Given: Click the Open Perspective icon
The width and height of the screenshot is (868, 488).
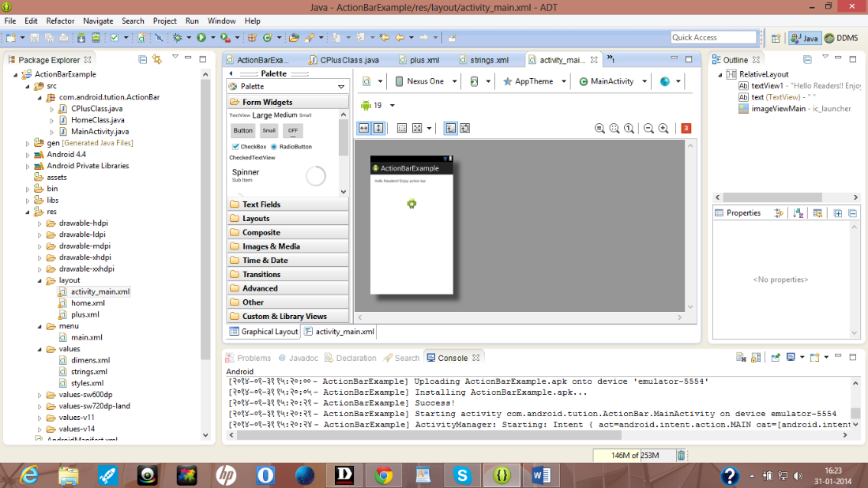Looking at the screenshot, I should click(x=776, y=38).
